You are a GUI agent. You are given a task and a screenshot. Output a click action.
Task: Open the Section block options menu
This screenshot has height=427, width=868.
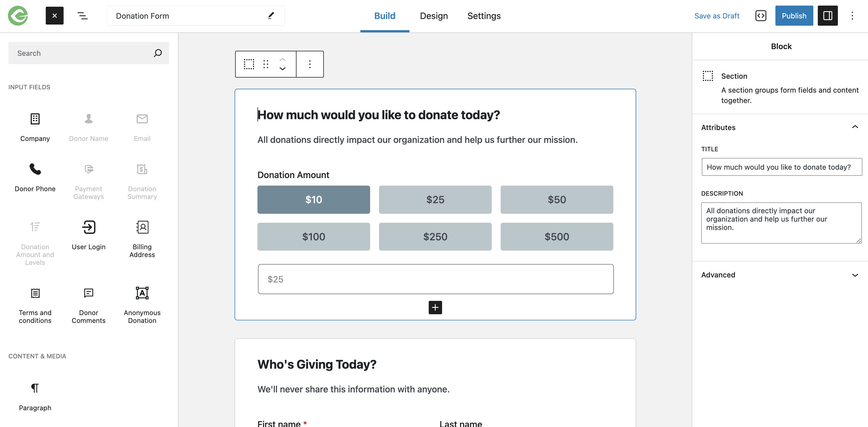(x=310, y=64)
